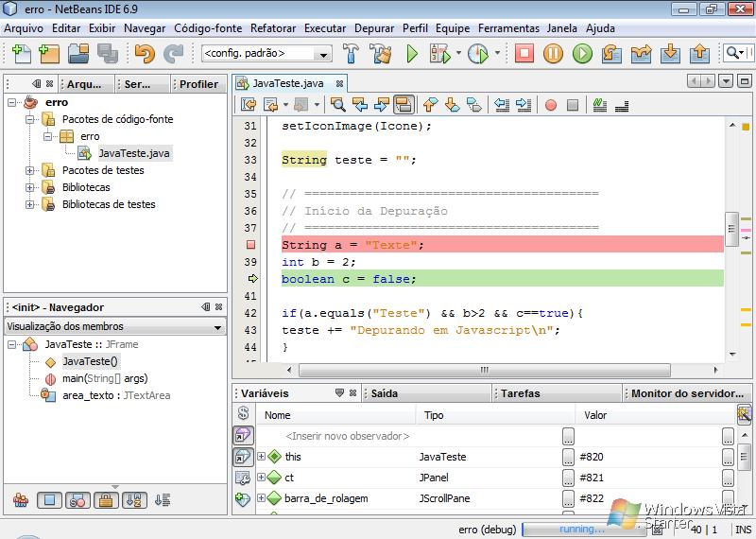Open the Refatorar menu
756x539 pixels.
[x=273, y=28]
